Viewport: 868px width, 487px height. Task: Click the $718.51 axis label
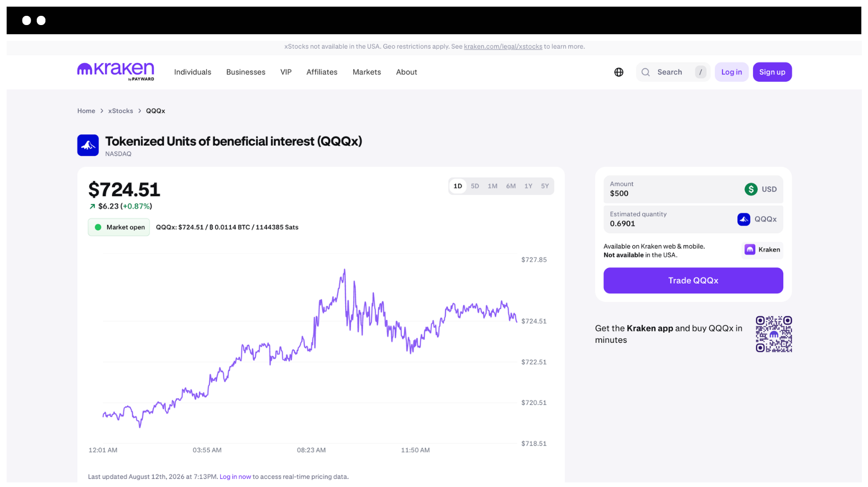[534, 444]
